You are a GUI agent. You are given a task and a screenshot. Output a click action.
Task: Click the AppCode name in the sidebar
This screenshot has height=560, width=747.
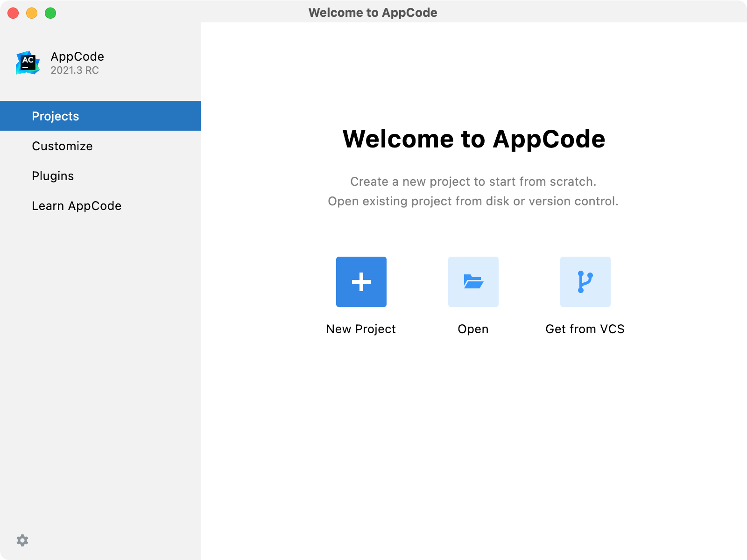(x=78, y=56)
